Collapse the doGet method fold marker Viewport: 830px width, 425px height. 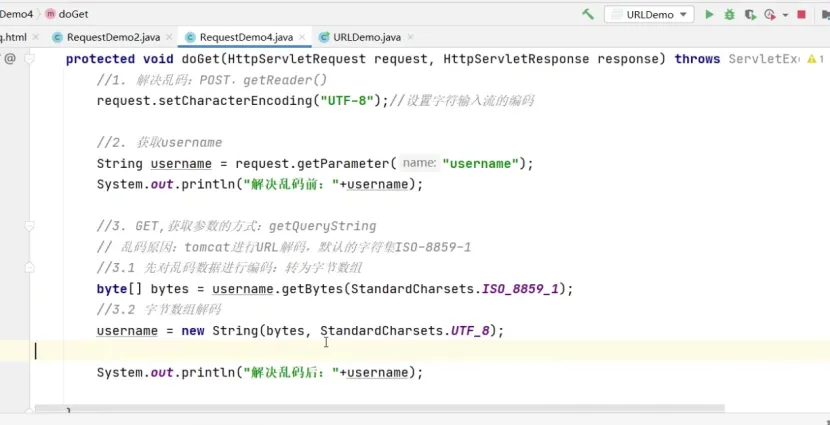click(x=30, y=58)
